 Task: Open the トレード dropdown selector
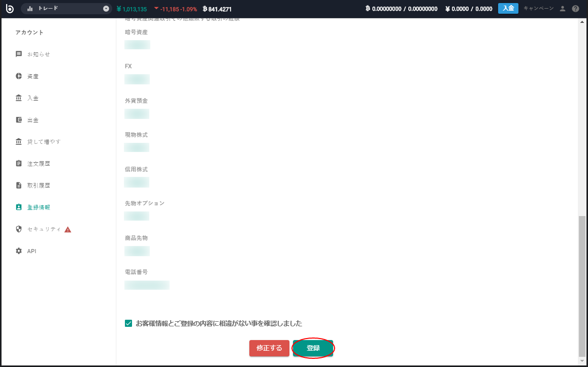pos(67,9)
